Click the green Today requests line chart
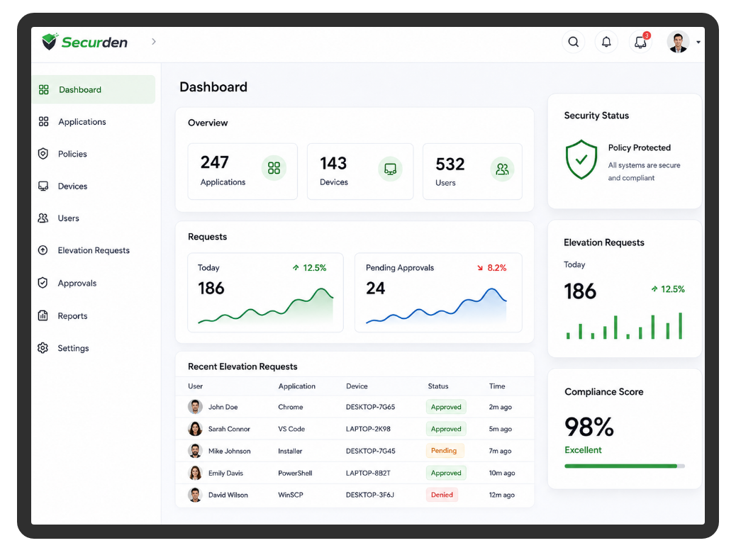 [x=266, y=306]
